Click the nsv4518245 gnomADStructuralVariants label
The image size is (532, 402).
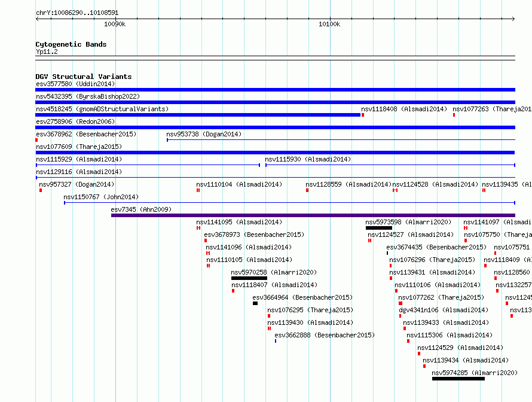[x=102, y=109]
